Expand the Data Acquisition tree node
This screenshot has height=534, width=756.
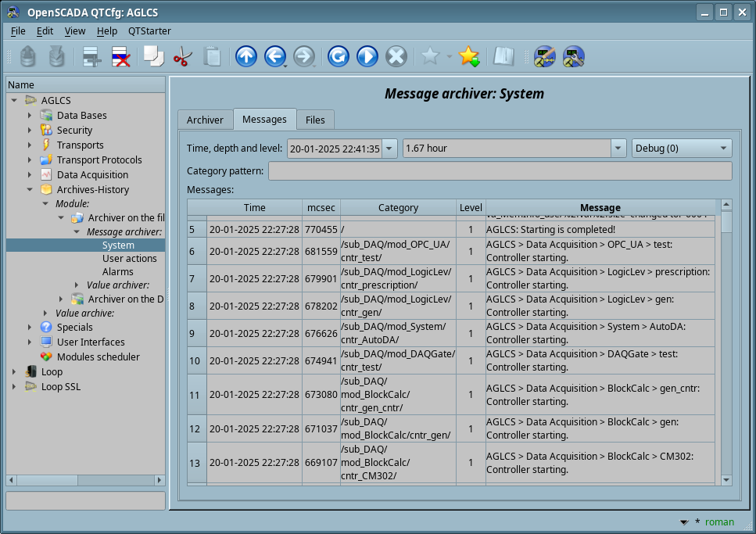point(30,174)
